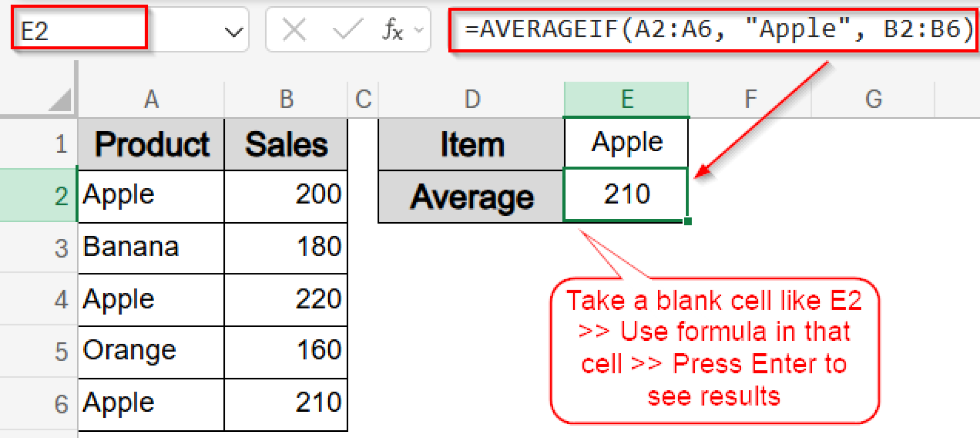Select the header cell containing 'Product'
Viewport: 980px width, 438px height.
click(151, 144)
